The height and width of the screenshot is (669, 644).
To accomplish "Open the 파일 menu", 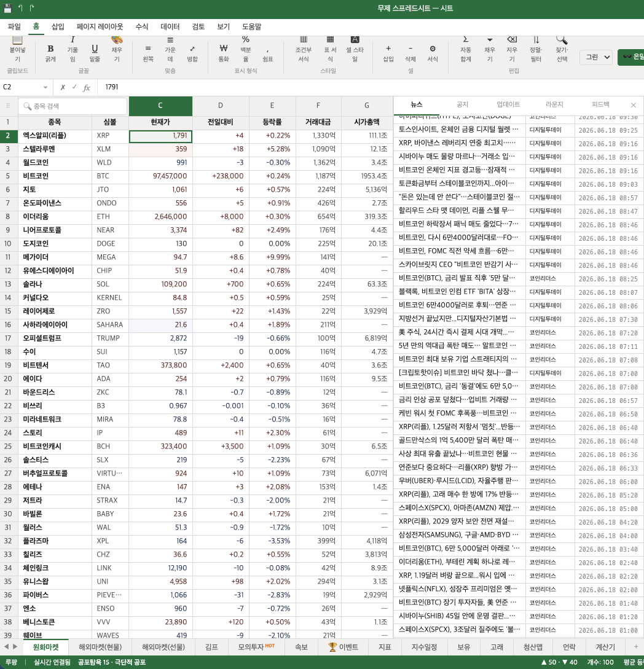I will point(14,26).
